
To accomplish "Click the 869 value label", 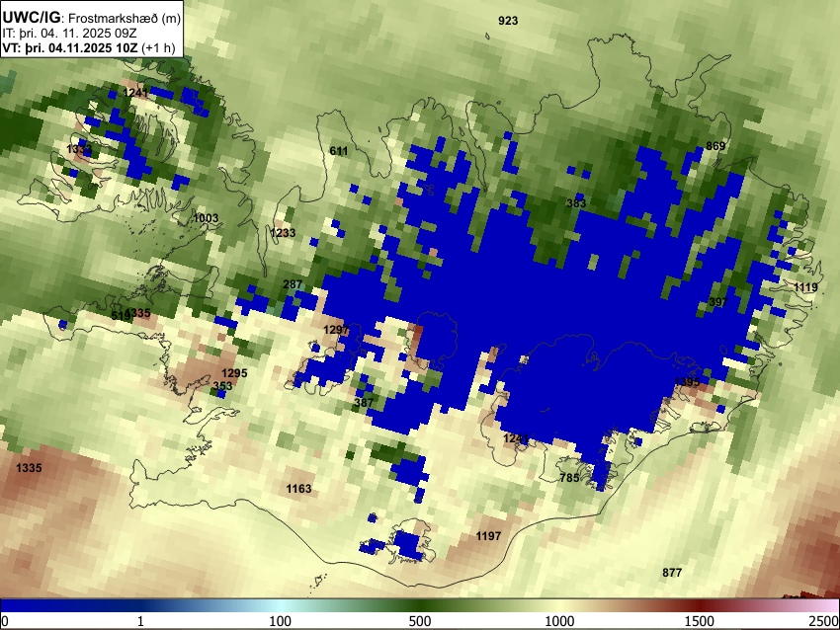I will [715, 146].
